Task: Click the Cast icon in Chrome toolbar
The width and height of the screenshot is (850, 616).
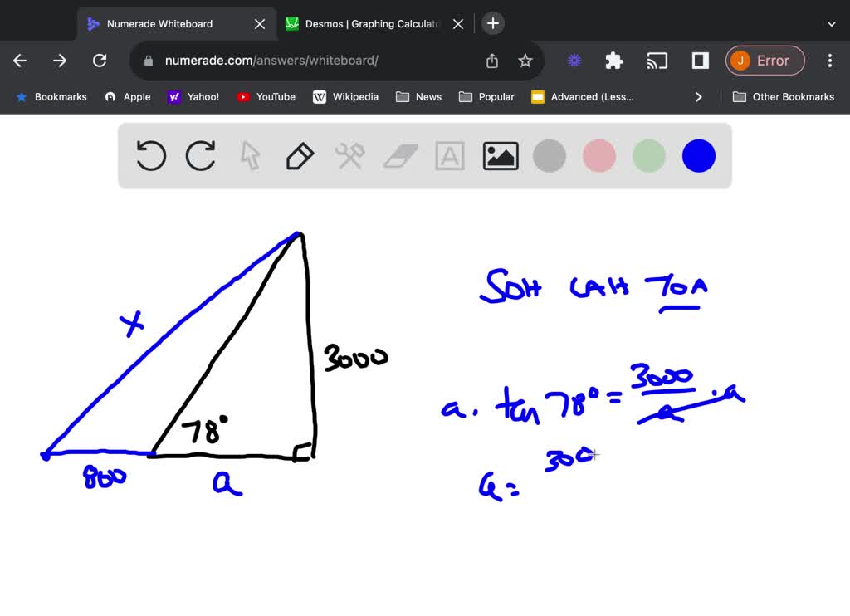Action: (x=657, y=60)
